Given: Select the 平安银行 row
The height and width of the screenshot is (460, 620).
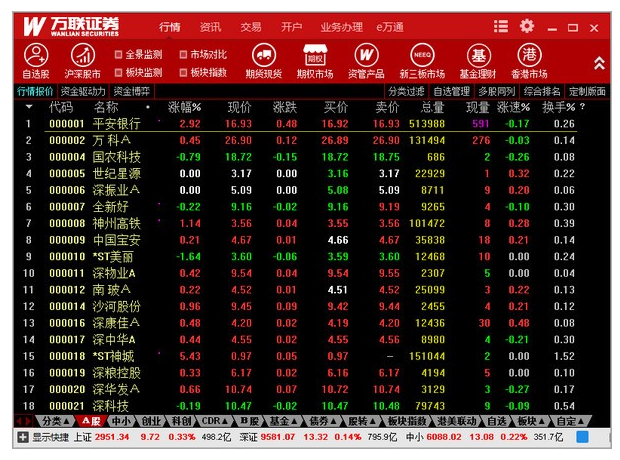Looking at the screenshot, I should (x=299, y=124).
